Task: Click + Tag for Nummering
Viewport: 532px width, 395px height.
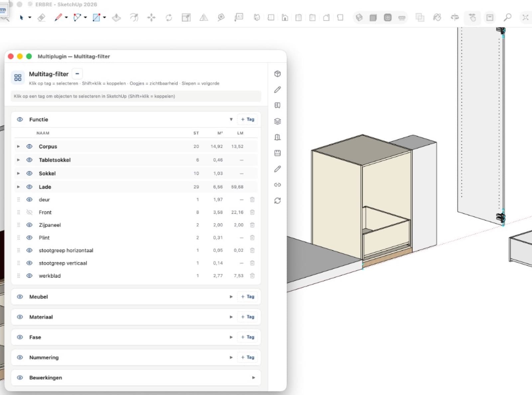Action: 248,357
